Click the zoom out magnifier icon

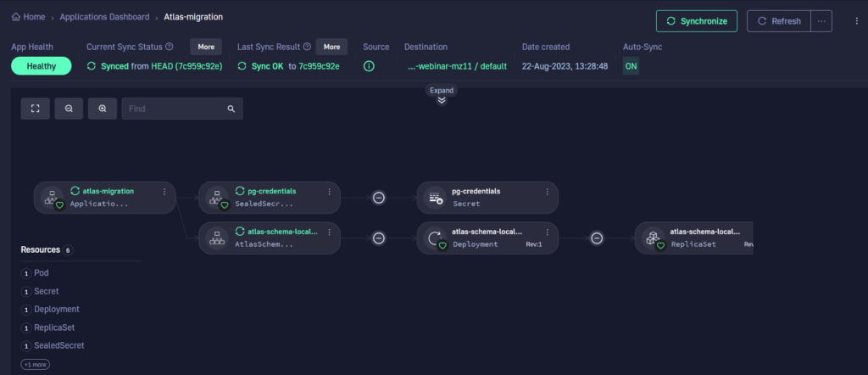pyautogui.click(x=70, y=109)
